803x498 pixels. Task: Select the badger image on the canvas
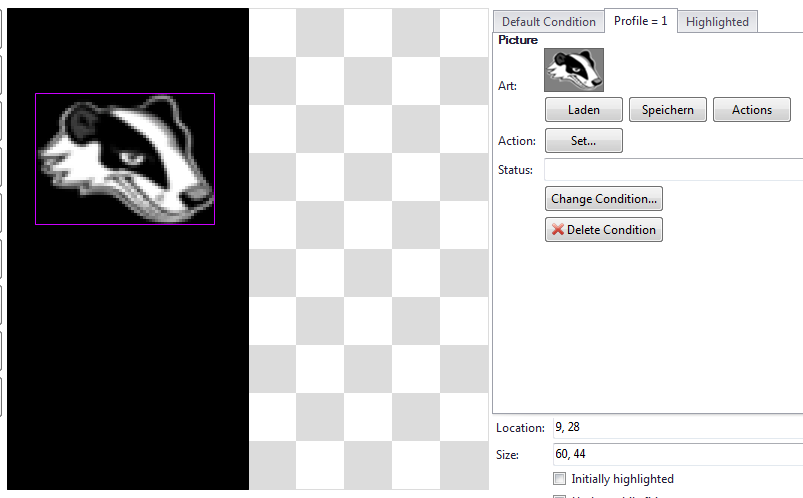click(x=125, y=159)
